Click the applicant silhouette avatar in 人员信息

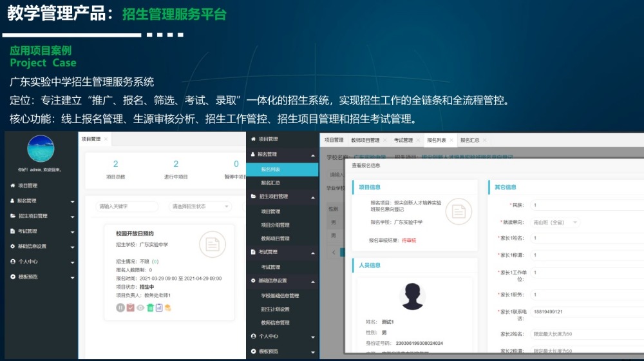click(412, 296)
